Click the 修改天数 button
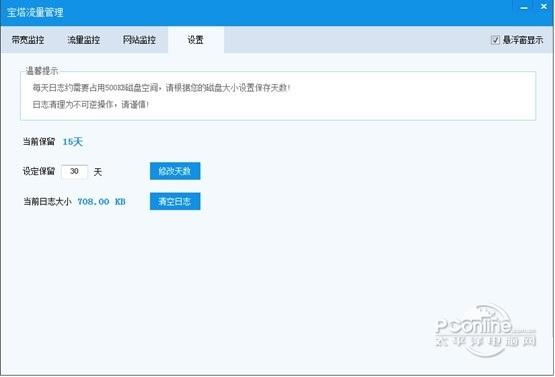The height and width of the screenshot is (377, 555). 175,171
